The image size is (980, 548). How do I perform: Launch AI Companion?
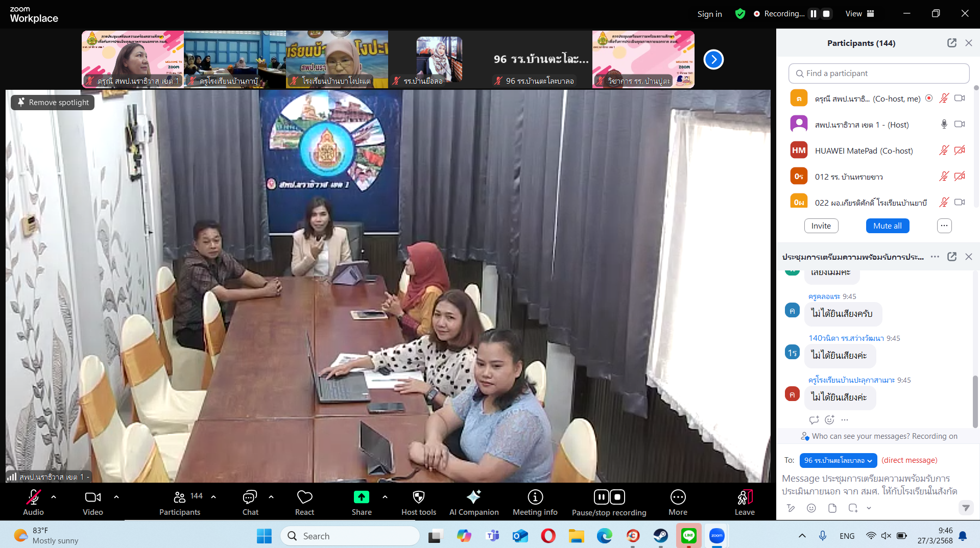click(x=473, y=497)
